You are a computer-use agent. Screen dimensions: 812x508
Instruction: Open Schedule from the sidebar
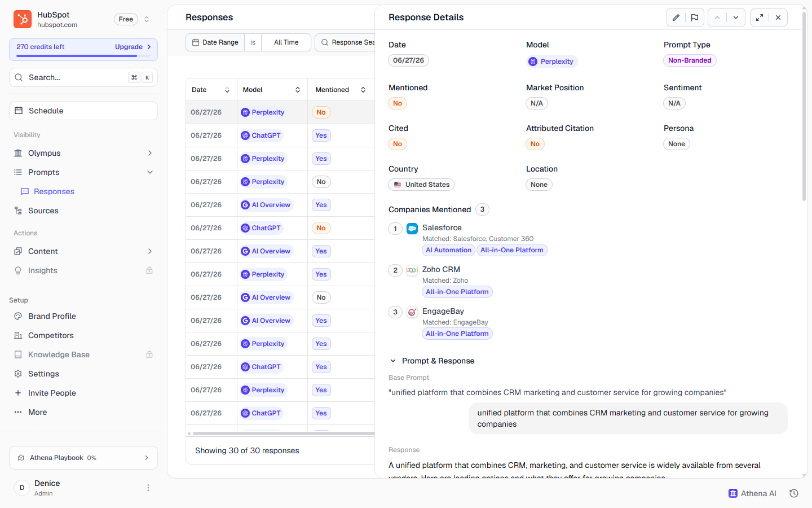(x=83, y=111)
